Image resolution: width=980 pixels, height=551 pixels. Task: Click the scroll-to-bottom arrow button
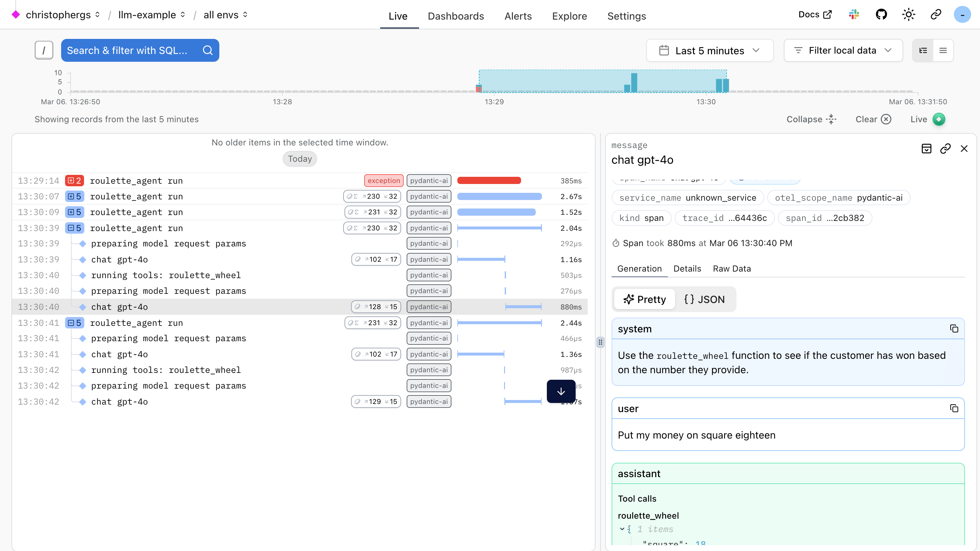click(x=561, y=391)
